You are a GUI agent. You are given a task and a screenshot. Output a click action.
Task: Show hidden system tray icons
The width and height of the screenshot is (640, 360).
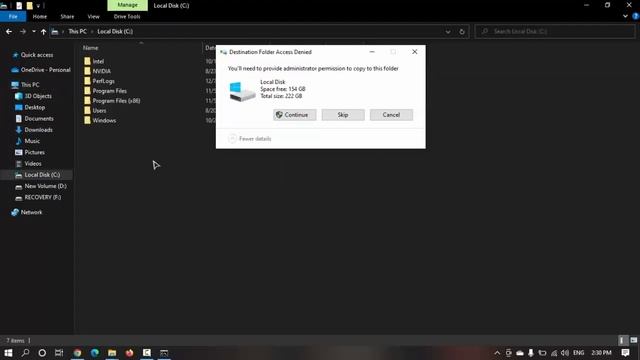tap(497, 353)
